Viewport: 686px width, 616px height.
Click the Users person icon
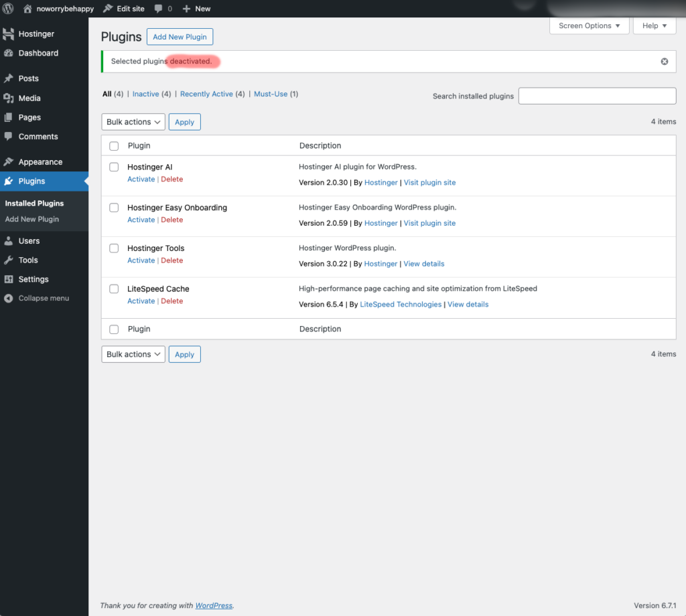point(8,240)
